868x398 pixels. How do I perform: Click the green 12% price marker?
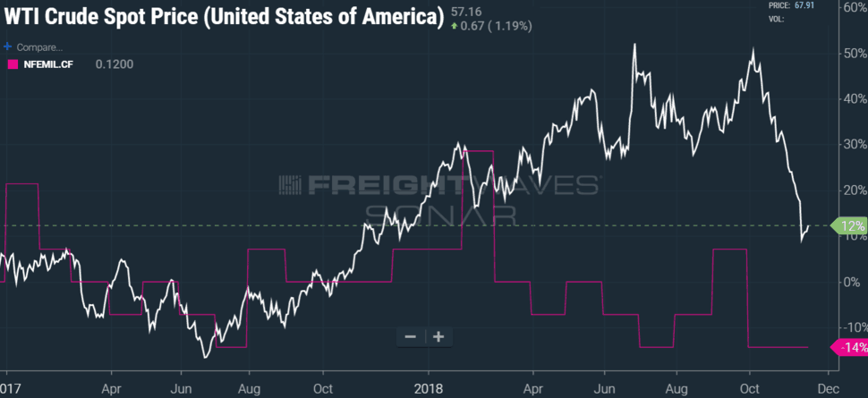pyautogui.click(x=847, y=226)
